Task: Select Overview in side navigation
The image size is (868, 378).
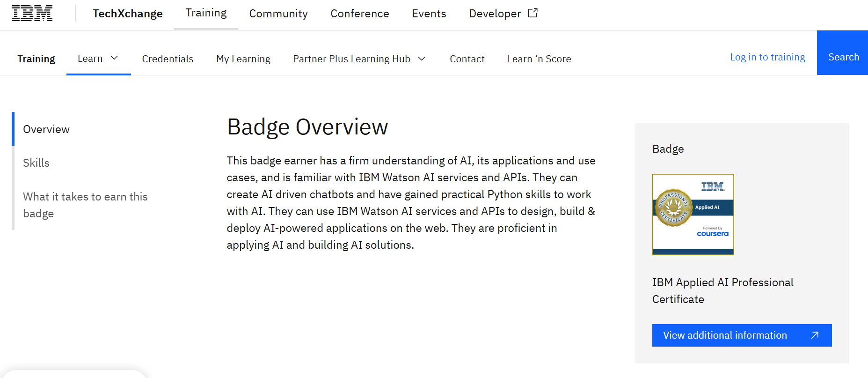Action: 46,129
